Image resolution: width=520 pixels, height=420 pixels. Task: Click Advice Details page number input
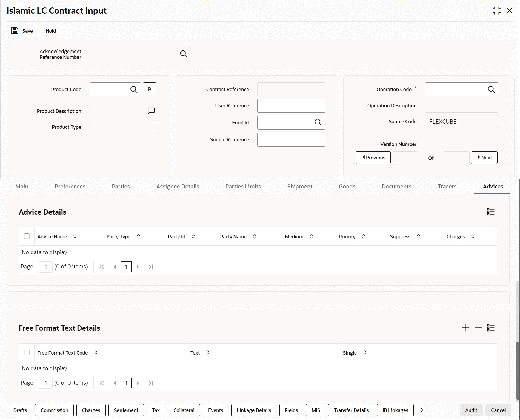[45, 267]
